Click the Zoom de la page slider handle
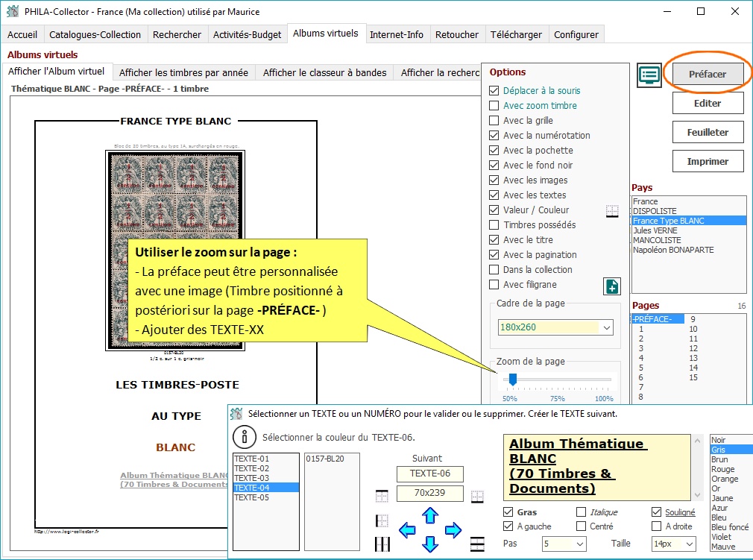Image resolution: width=753 pixels, height=560 pixels. tap(513, 379)
